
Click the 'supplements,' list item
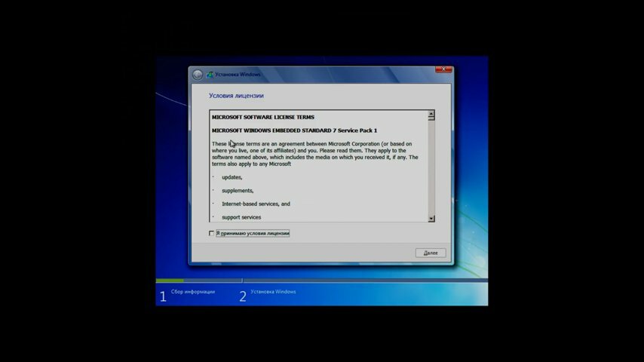coord(238,191)
